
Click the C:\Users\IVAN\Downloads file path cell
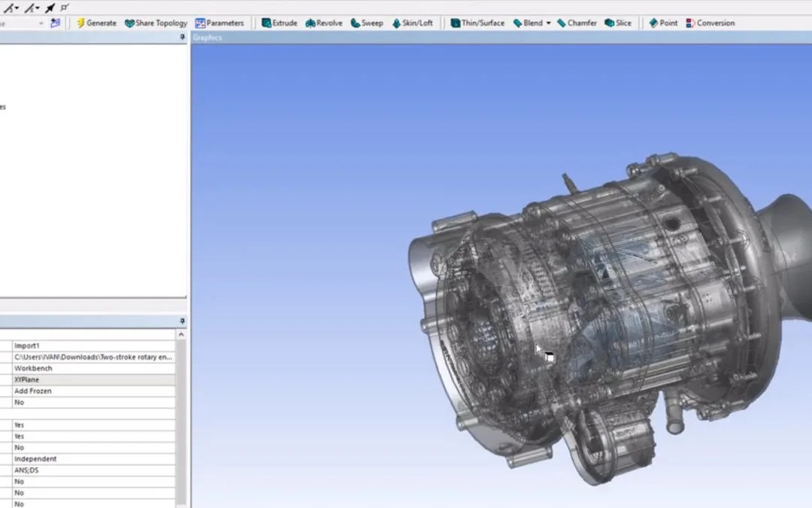(94, 357)
